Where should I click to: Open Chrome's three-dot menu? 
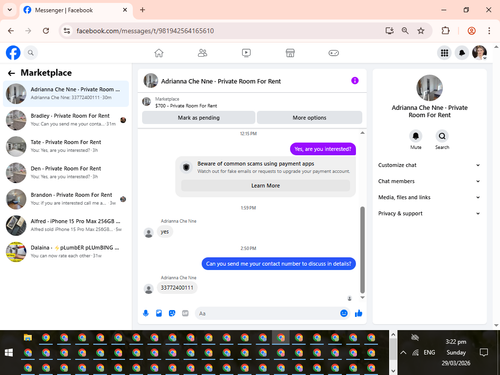489,31
